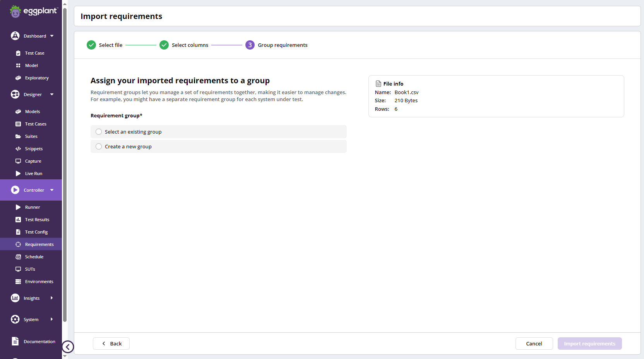644x359 pixels.
Task: Click the Insights chart icon
Action: click(15, 298)
